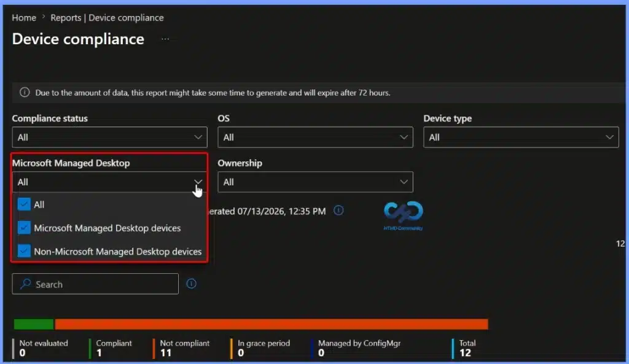Uncheck the All checkbox
629x364 pixels.
click(24, 204)
